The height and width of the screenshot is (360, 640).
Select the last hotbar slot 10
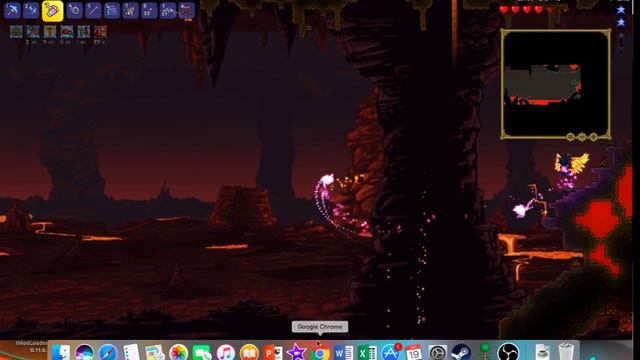pos(187,10)
